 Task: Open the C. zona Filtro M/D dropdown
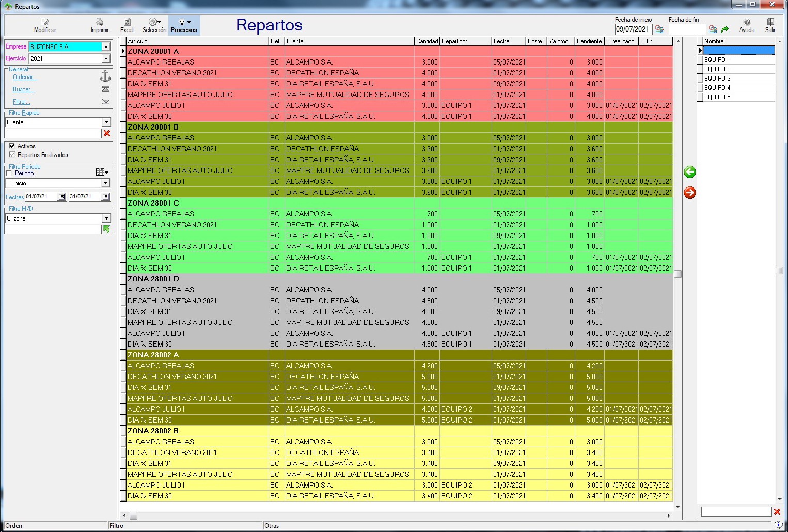(x=106, y=218)
